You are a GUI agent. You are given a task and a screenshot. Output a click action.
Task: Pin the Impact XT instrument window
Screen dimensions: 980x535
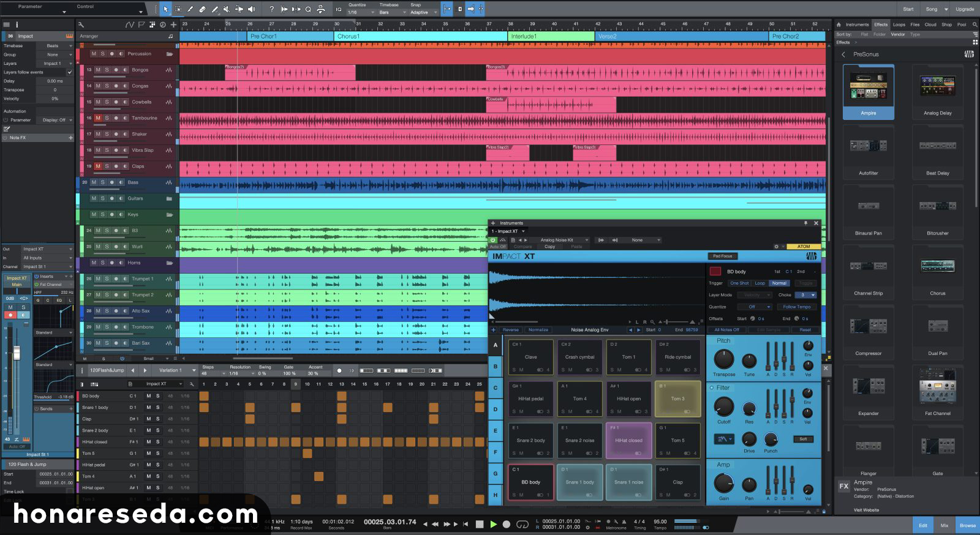point(805,223)
